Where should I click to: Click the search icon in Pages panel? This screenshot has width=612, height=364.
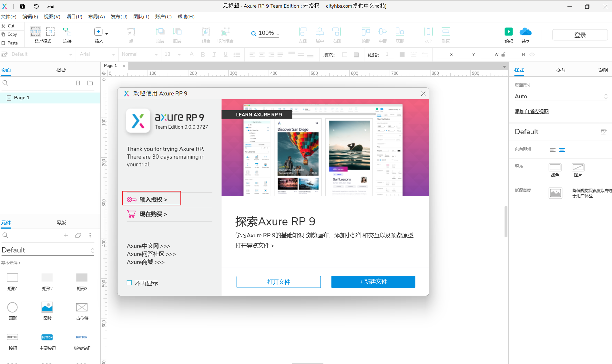(x=5, y=83)
